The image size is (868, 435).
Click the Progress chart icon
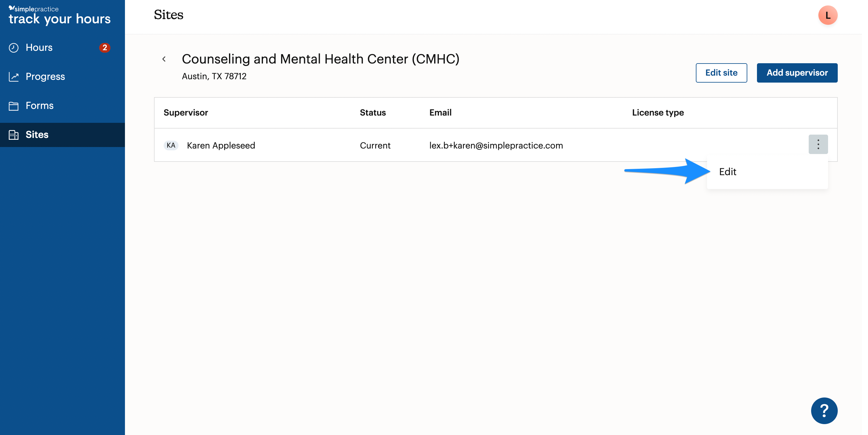[x=14, y=77]
